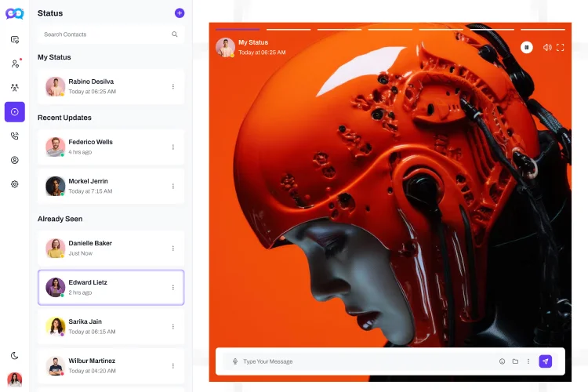The image size is (588, 392).
Task: Open options menu for Federico Wells
Action: click(173, 147)
